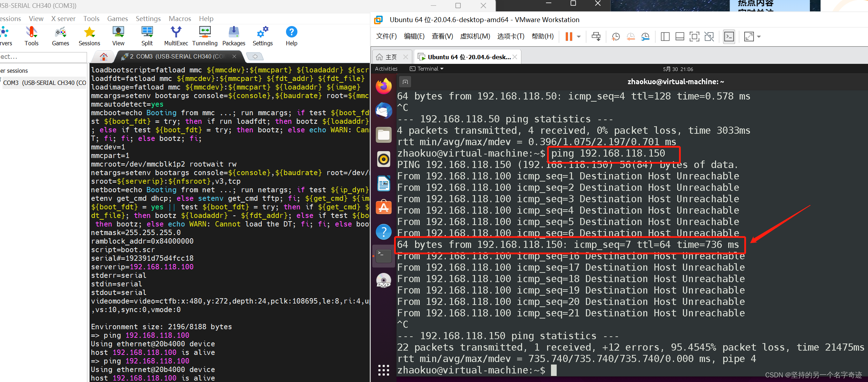Open the Tunneling tool in MobaXterm
868x382 pixels.
(204, 36)
